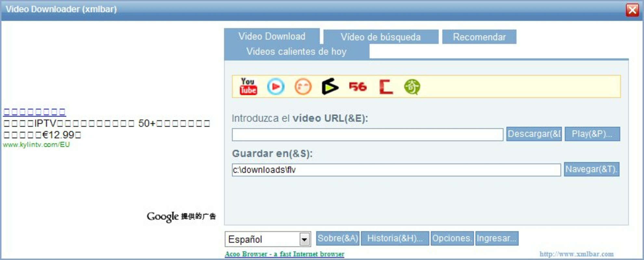The height and width of the screenshot is (260, 644).
Task: Select the red bracket-shaped site icon
Action: click(386, 87)
